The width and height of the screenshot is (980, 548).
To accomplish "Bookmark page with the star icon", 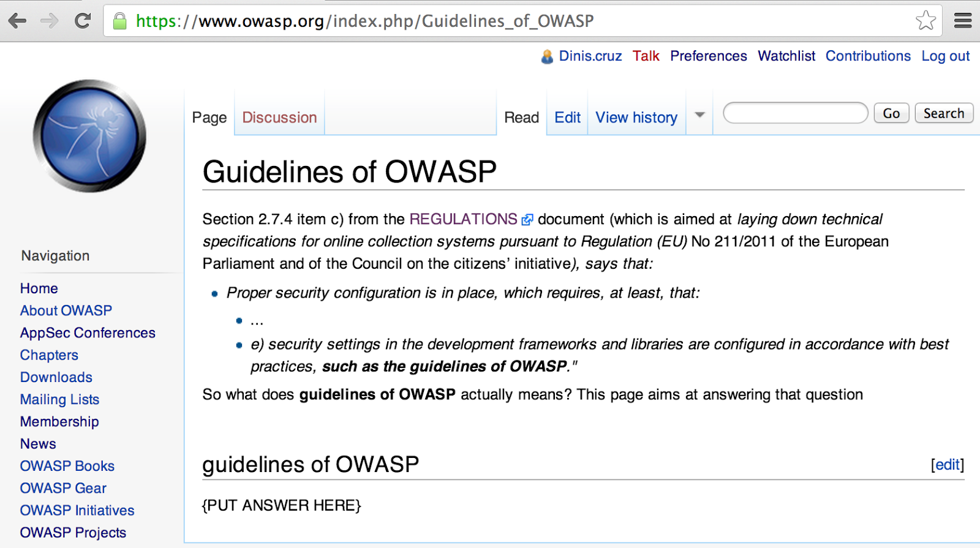I will (x=925, y=21).
